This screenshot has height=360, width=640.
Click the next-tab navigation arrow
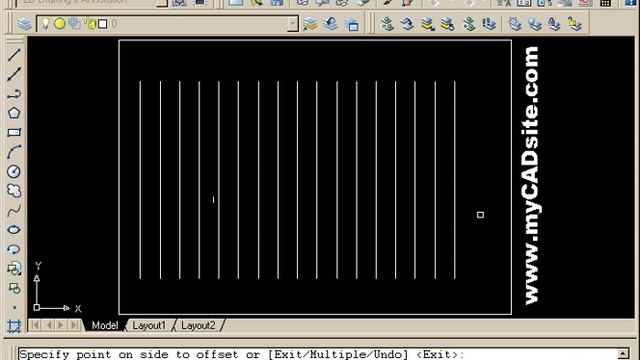tap(61, 325)
